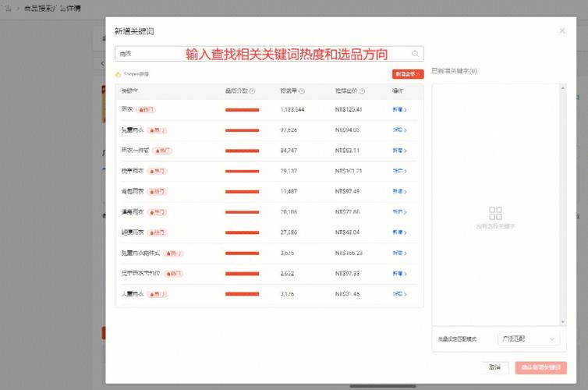Click the ad-details breadcrumb text behind the dialog

(52, 9)
